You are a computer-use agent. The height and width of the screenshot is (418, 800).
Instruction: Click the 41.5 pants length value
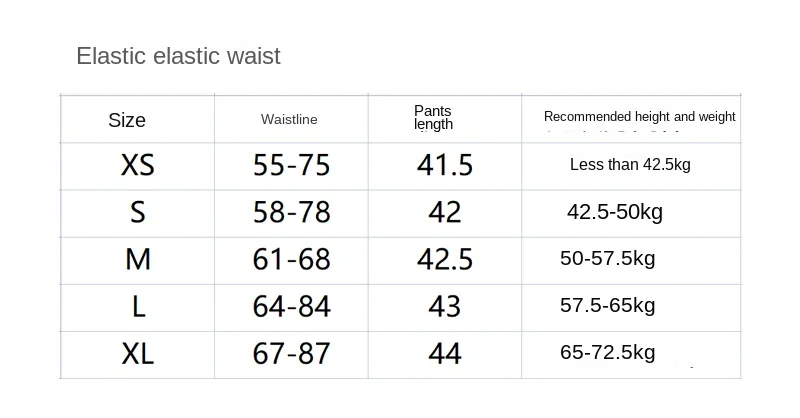pyautogui.click(x=445, y=165)
